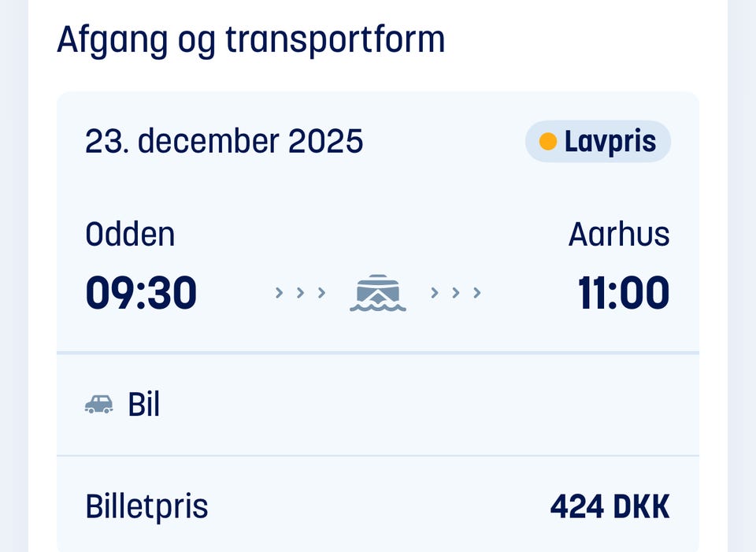This screenshot has height=552, width=756.
Task: Click the car icon beside Bil
Action: [x=98, y=405]
